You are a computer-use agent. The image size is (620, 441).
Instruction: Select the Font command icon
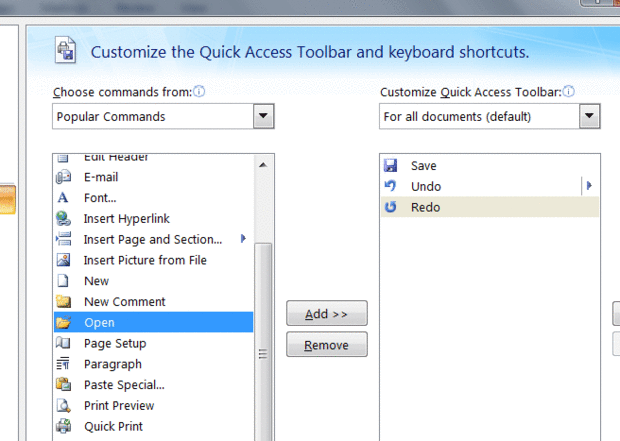click(64, 198)
